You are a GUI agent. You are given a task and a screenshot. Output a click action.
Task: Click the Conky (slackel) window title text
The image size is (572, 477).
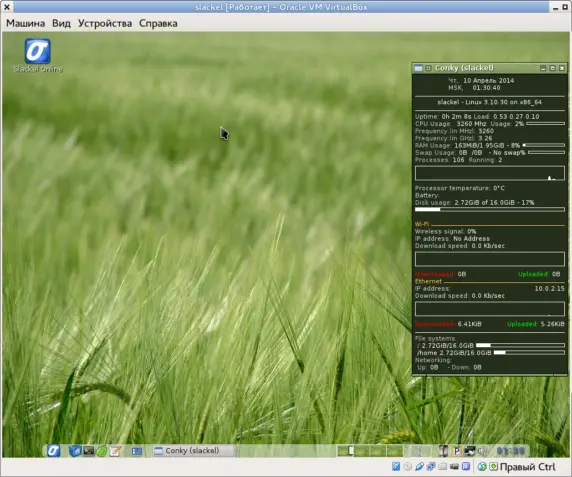[x=464, y=68]
